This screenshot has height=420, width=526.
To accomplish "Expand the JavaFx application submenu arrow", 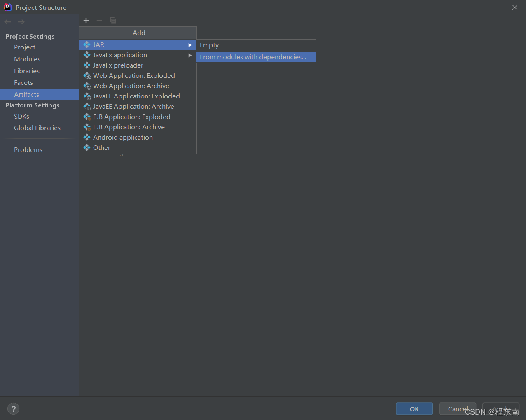I will pyautogui.click(x=190, y=55).
